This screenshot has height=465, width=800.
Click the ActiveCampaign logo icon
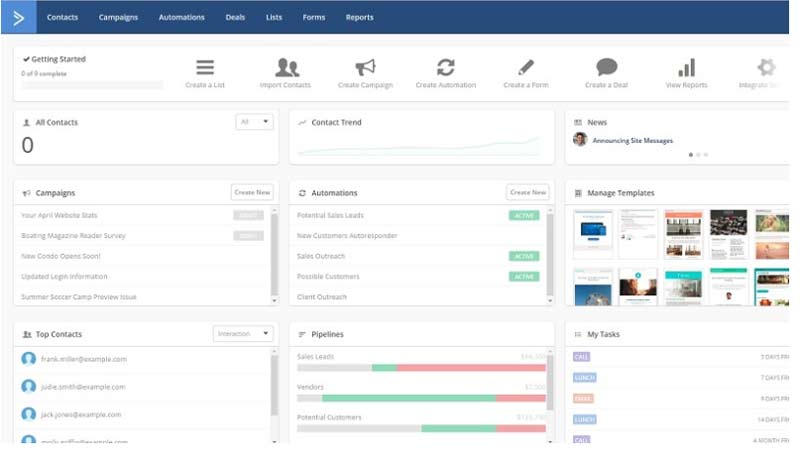click(x=18, y=17)
